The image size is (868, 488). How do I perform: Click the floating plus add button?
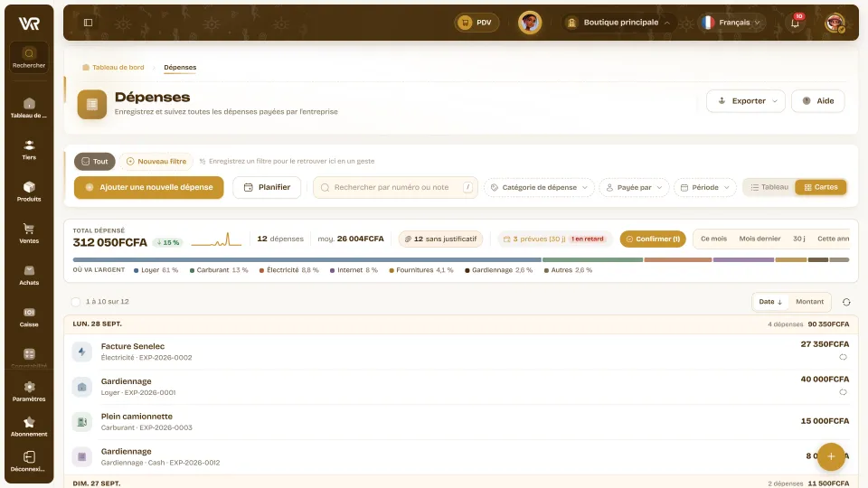click(831, 456)
